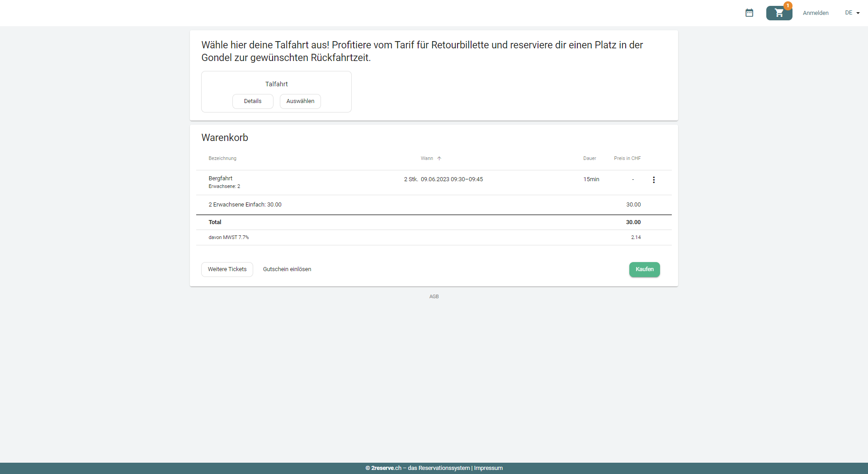Open the AGB terms link
Image resolution: width=868 pixels, height=474 pixels.
pos(434,296)
